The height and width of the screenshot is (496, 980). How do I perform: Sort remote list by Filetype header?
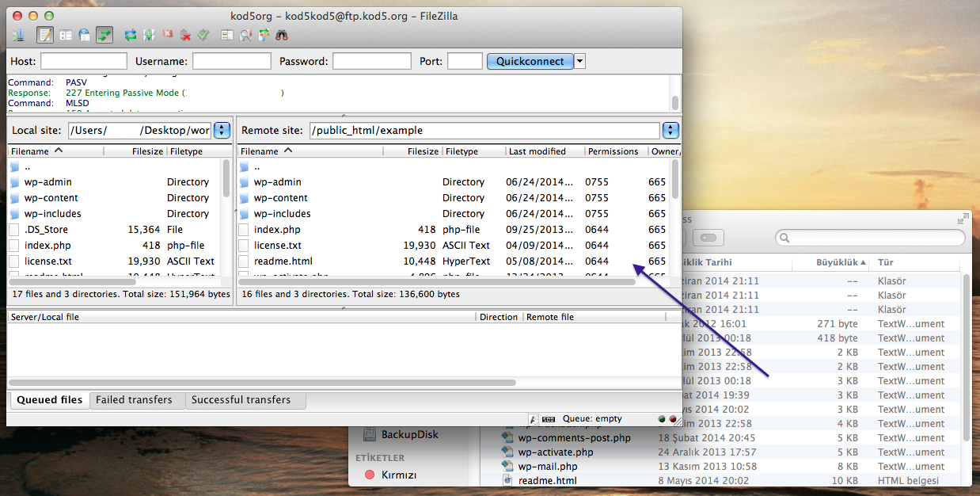point(473,151)
